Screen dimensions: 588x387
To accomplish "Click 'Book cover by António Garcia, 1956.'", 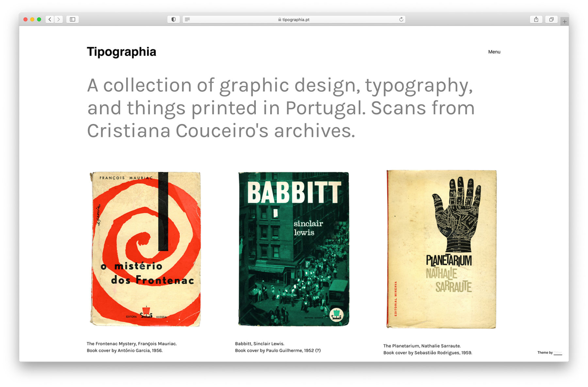I will click(124, 350).
